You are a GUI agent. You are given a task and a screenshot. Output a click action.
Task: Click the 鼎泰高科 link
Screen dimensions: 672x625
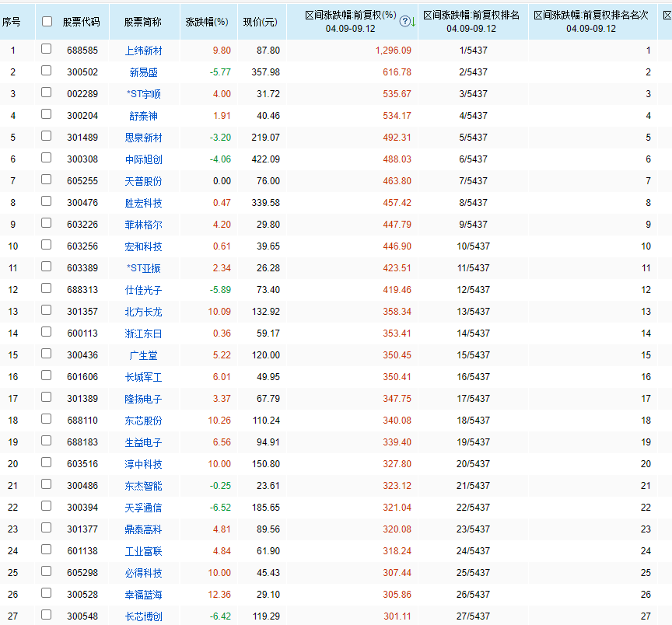coord(144,529)
